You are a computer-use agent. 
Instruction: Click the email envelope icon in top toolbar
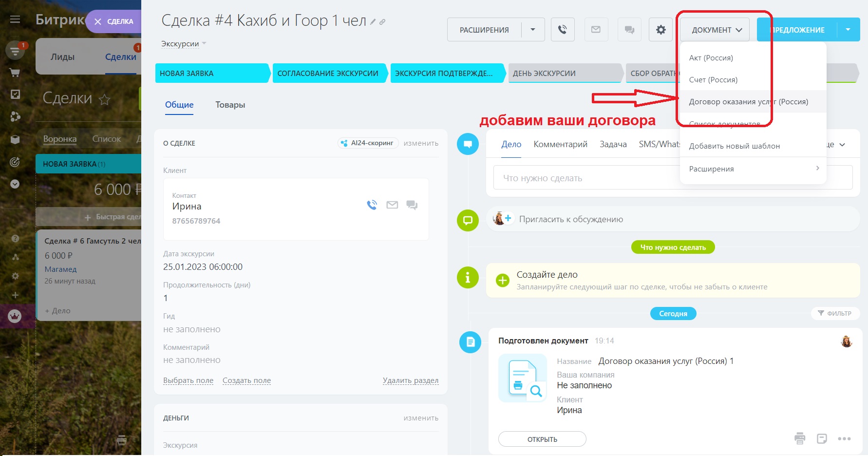[x=596, y=30]
